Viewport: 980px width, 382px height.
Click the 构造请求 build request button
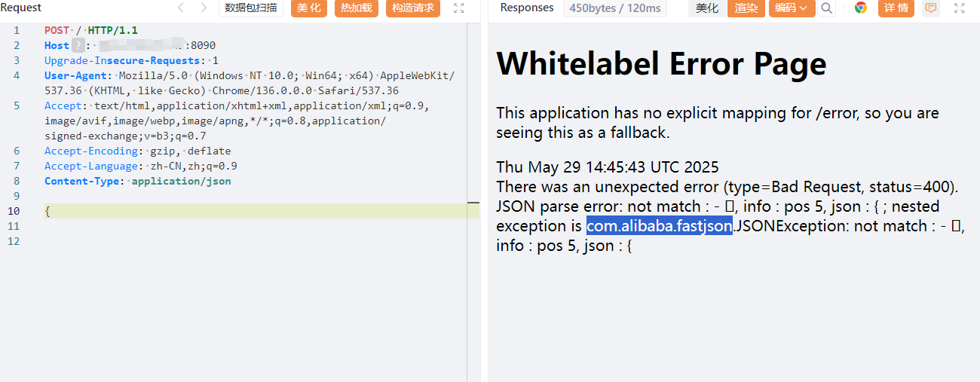pyautogui.click(x=413, y=8)
